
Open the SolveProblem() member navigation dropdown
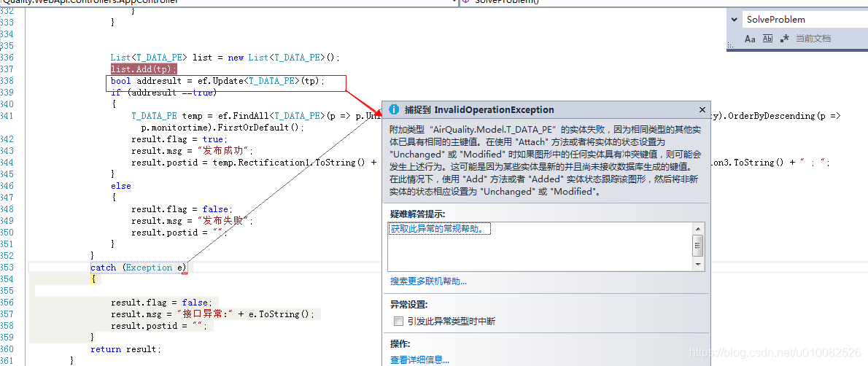pyautogui.click(x=663, y=2)
